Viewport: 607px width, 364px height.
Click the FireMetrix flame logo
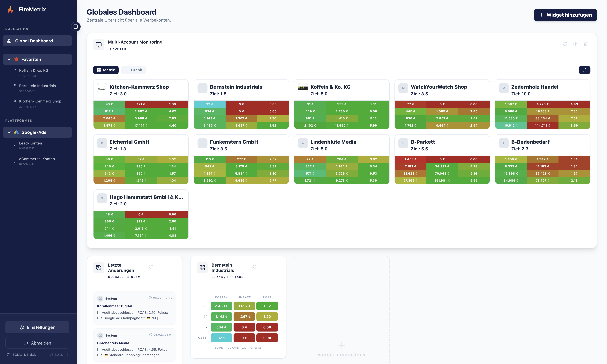click(10, 9)
